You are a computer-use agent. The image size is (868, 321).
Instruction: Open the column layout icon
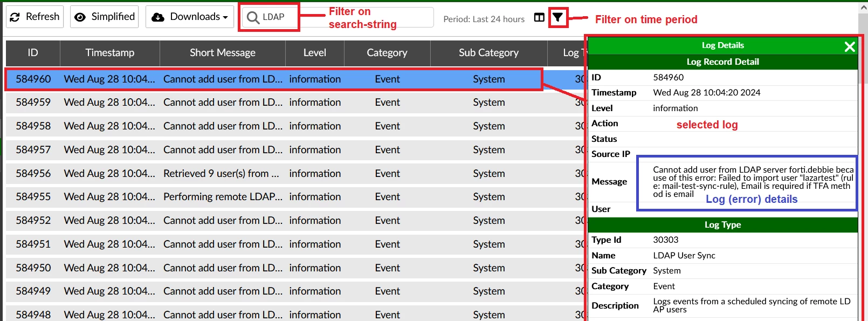point(539,17)
